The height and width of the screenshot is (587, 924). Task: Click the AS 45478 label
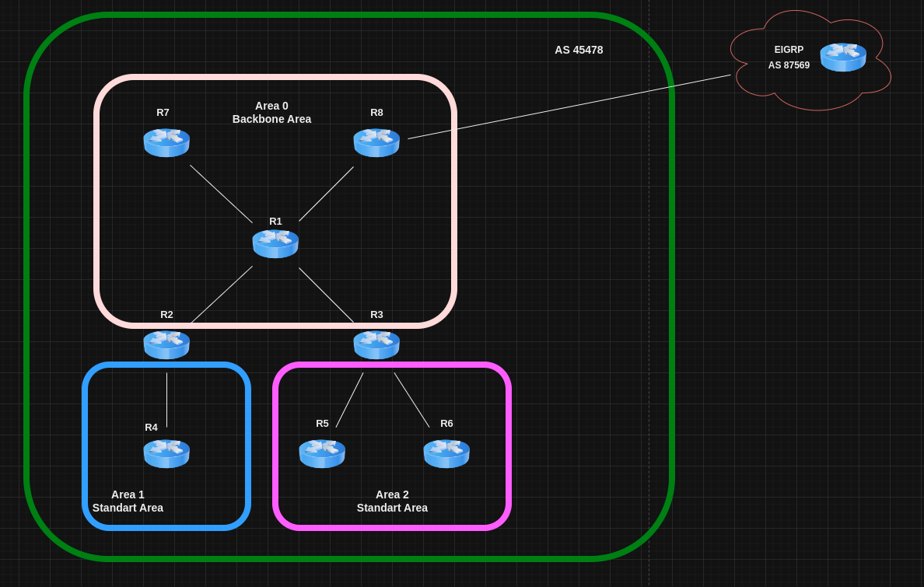coord(578,49)
